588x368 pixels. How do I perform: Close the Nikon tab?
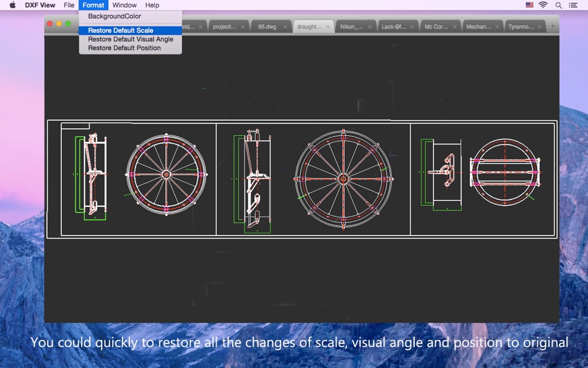[x=370, y=27]
